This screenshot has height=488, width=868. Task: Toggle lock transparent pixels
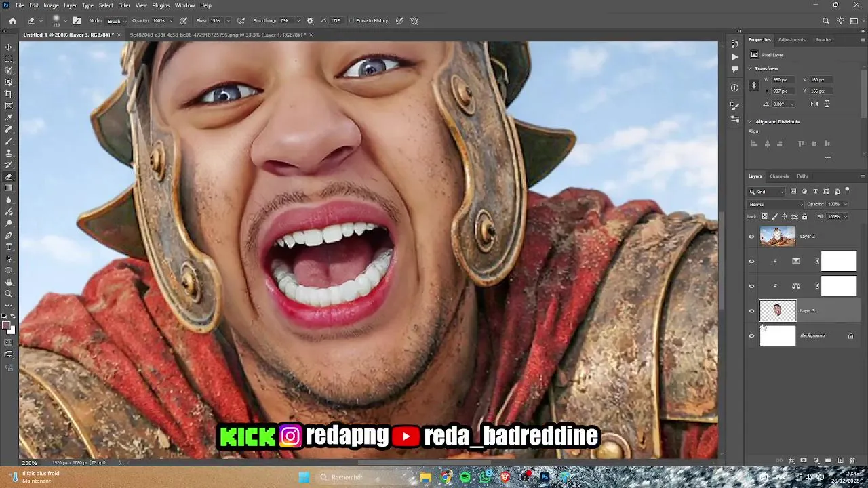click(765, 217)
